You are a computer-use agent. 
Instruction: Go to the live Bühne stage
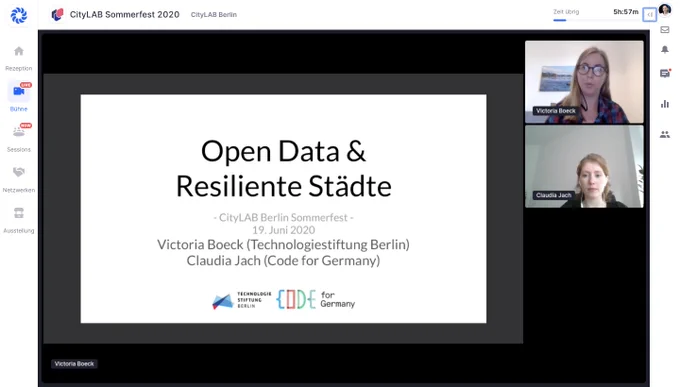click(19, 96)
